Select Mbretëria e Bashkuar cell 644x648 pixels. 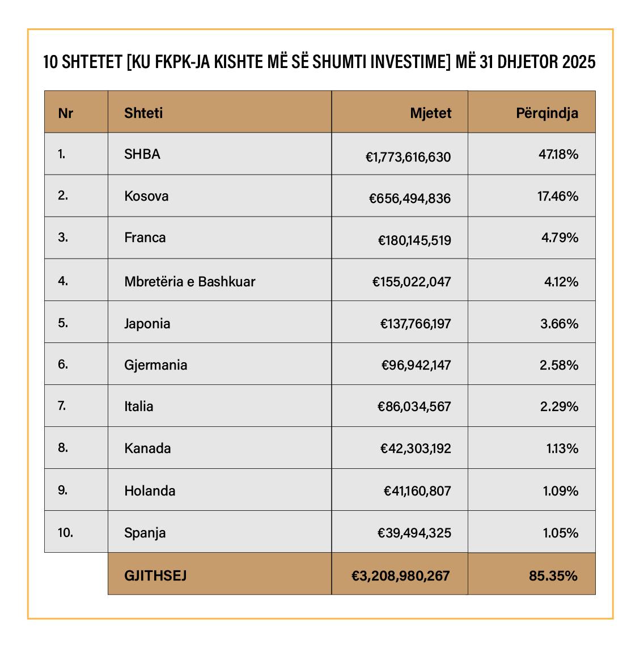(190, 282)
